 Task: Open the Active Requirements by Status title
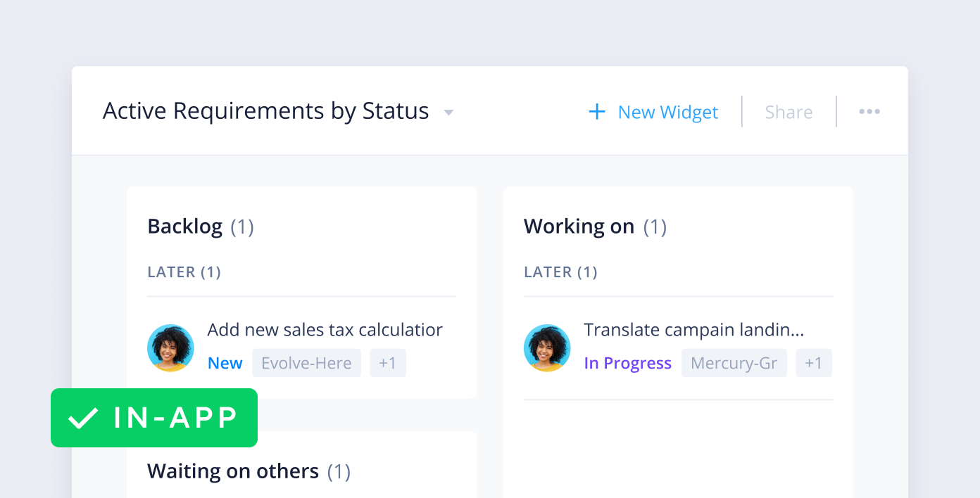coord(266,111)
